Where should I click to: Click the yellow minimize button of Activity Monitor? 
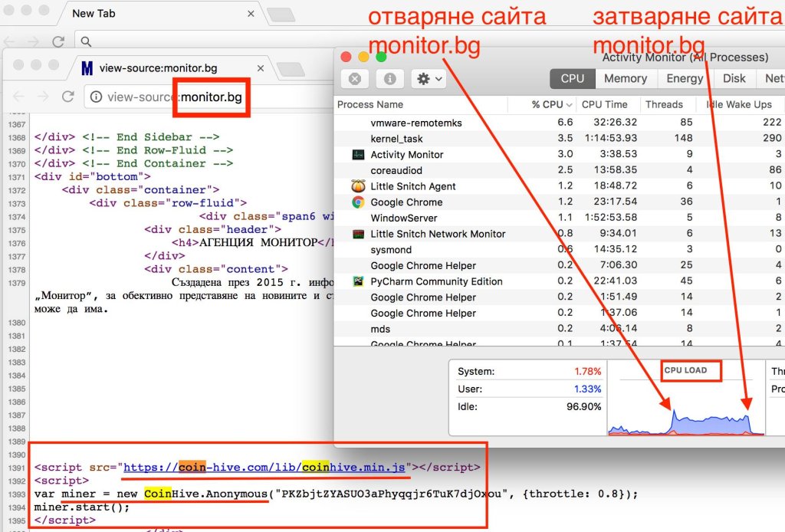pyautogui.click(x=363, y=57)
